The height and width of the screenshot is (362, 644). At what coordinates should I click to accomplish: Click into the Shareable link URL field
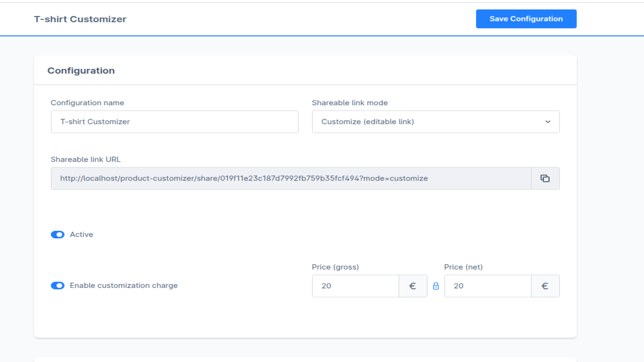pos(291,178)
